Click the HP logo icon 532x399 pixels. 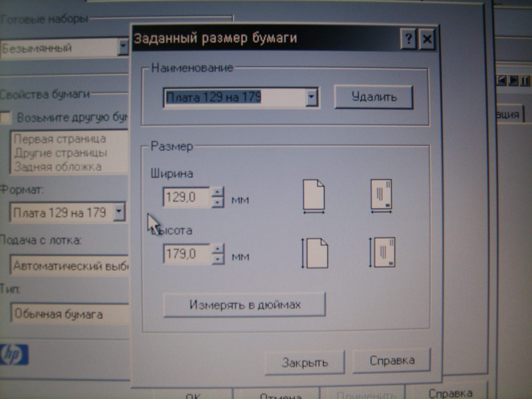pos(13,356)
